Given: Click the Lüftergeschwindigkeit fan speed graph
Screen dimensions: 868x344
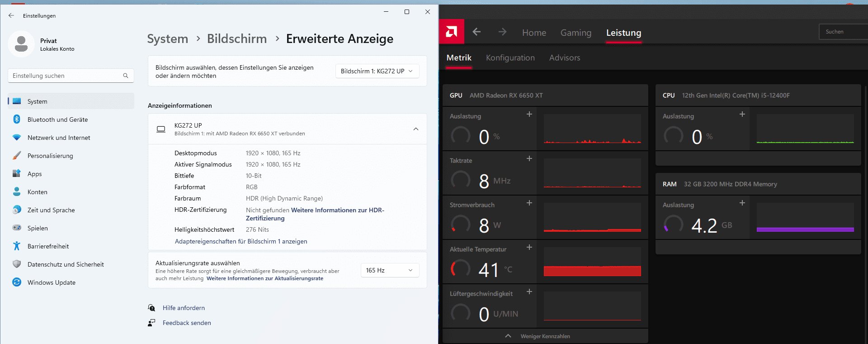Looking at the screenshot, I should pyautogui.click(x=592, y=306).
